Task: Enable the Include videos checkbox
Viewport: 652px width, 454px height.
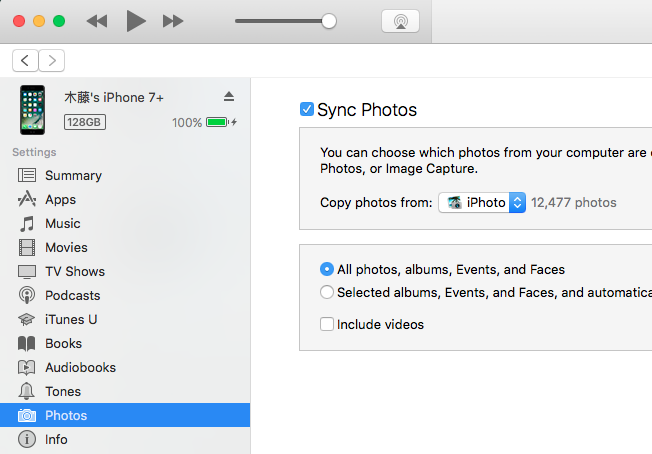Action: (x=327, y=324)
